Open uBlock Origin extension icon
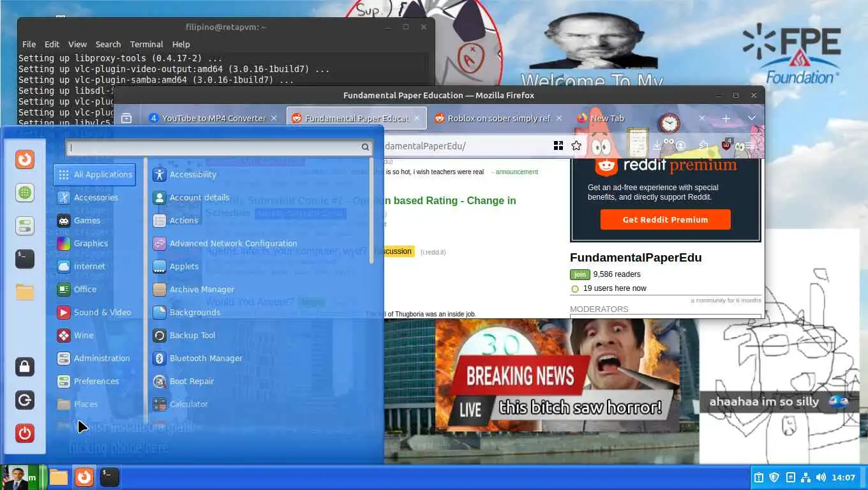868x490 pixels. point(726,145)
